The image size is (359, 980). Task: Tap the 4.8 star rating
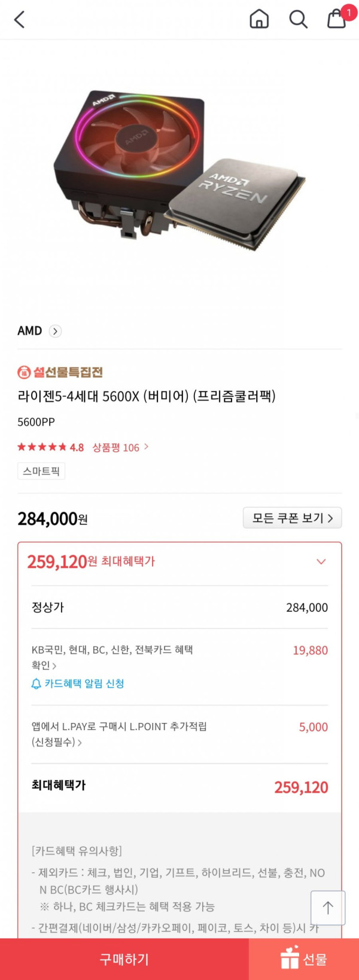click(50, 447)
